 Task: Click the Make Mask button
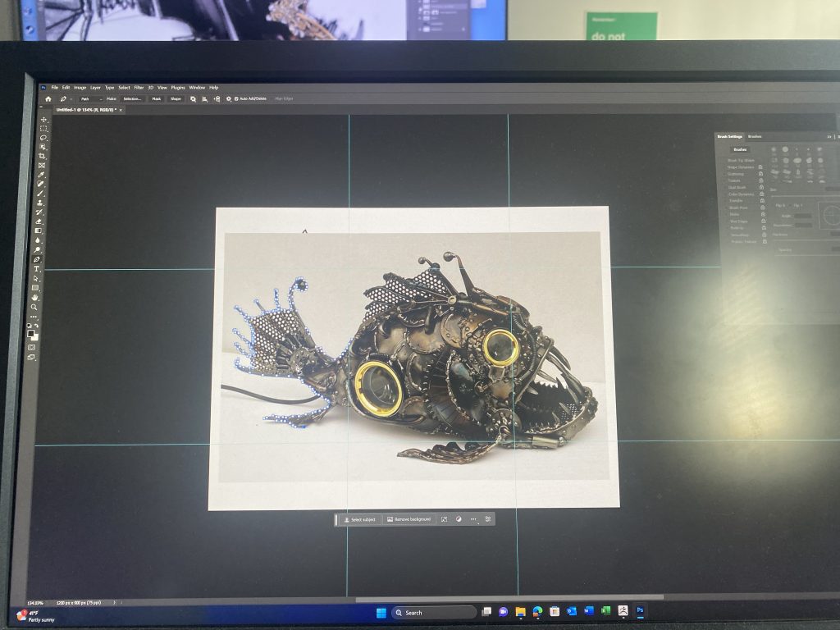tap(157, 99)
